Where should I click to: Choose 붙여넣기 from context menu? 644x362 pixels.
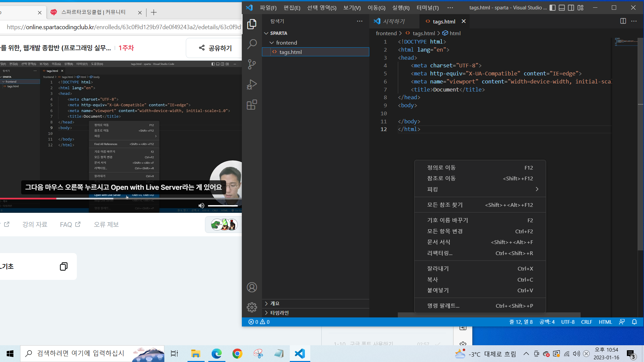coord(480,290)
